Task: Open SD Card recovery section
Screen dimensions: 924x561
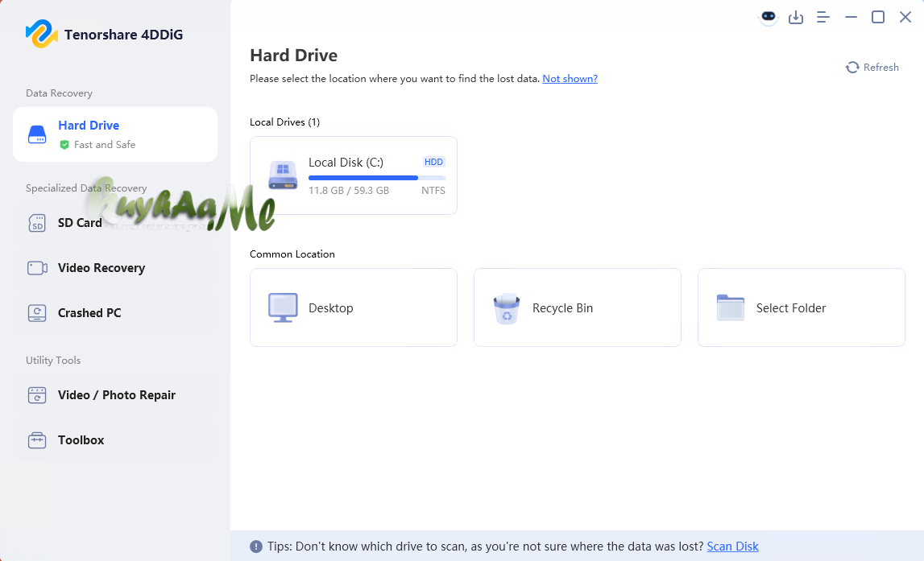Action: click(x=115, y=223)
